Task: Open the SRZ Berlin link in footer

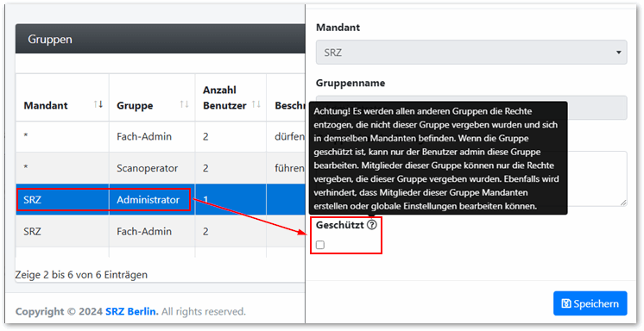Action: (131, 311)
